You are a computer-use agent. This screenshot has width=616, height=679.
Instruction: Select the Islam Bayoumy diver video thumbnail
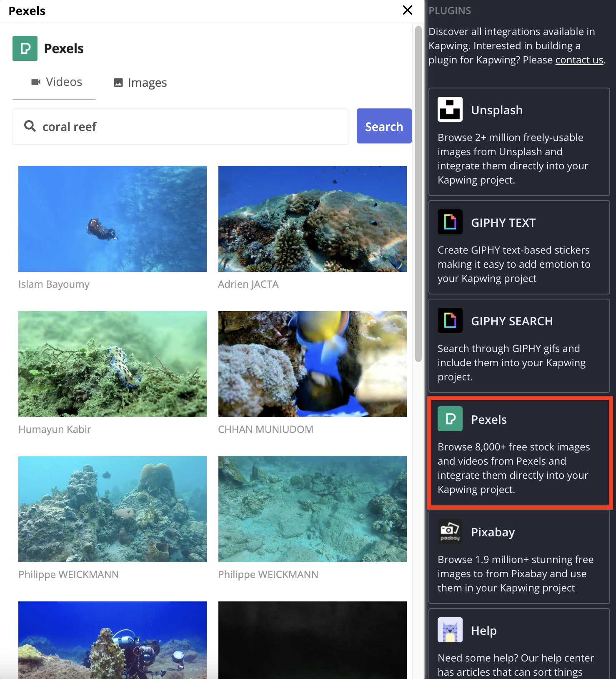coord(113,219)
